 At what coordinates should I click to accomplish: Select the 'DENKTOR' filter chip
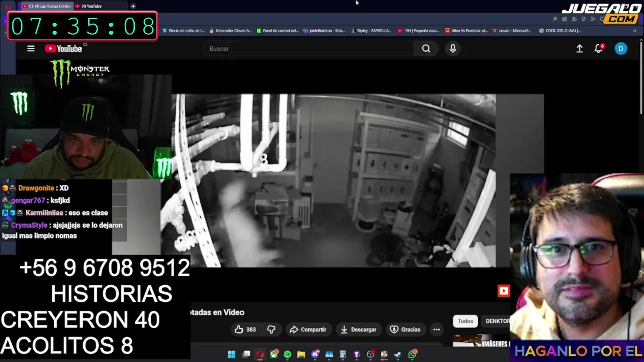(x=496, y=321)
